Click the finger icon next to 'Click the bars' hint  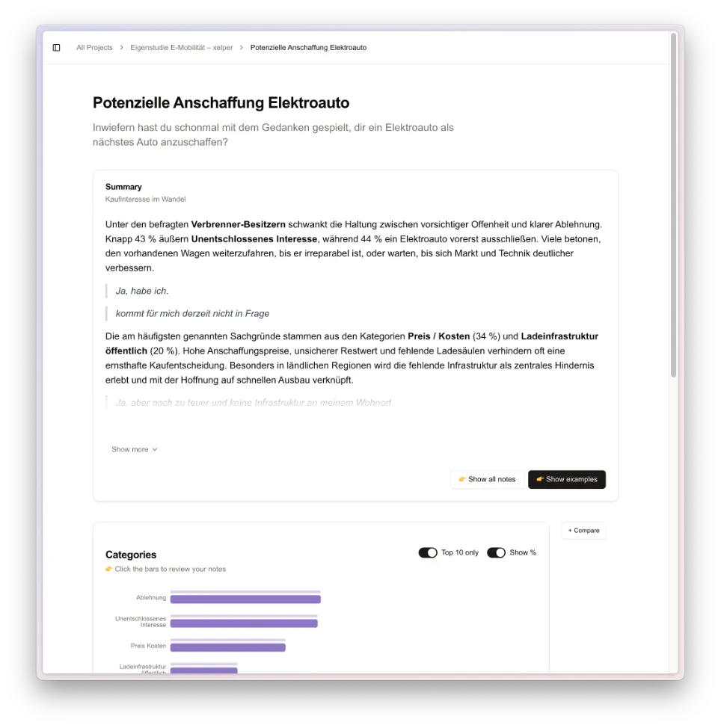click(x=109, y=569)
